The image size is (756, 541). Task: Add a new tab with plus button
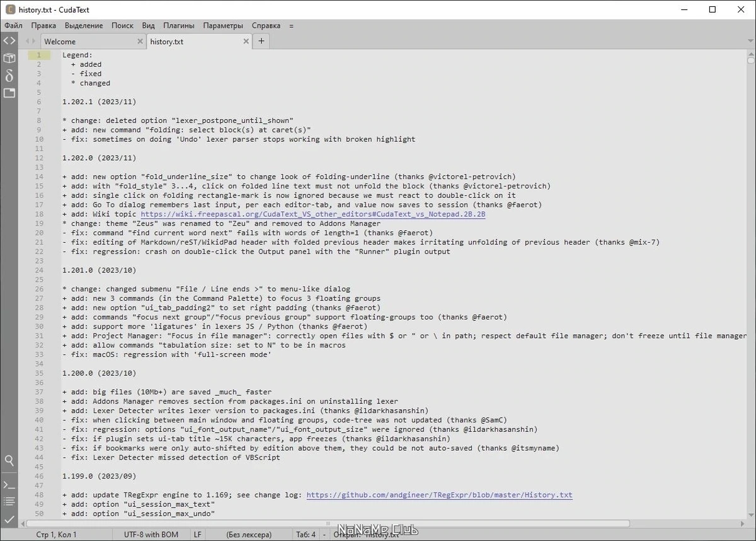[x=261, y=41]
